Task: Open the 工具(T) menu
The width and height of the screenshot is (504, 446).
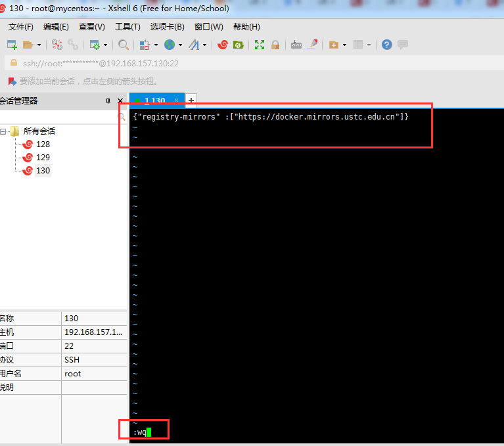Action: point(127,27)
